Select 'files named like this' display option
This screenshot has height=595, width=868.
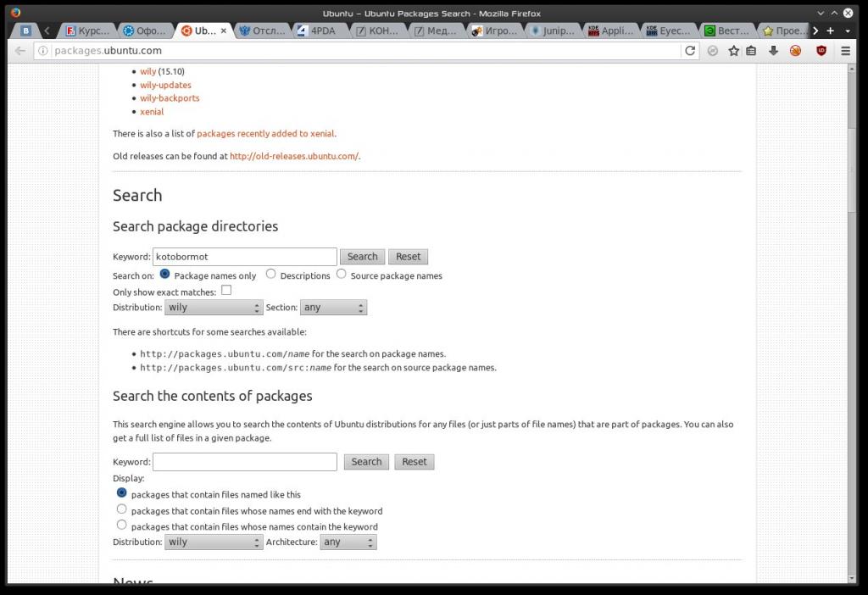[122, 492]
